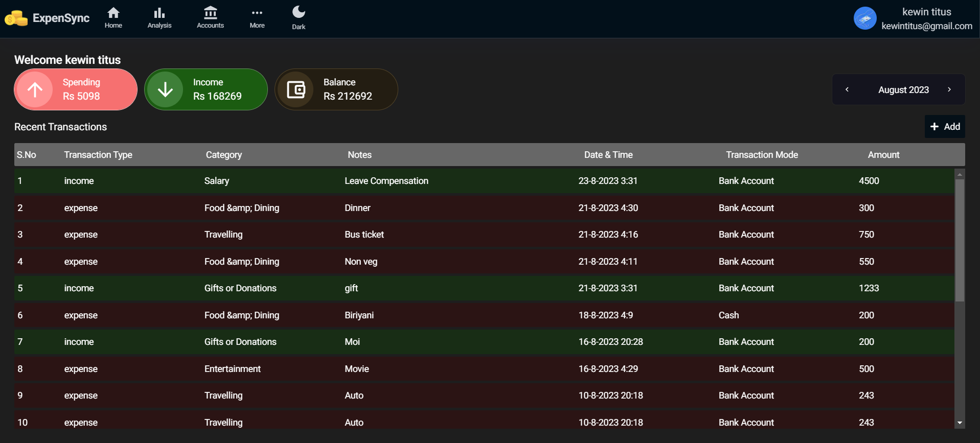Click the amount 1233 cell
The width and height of the screenshot is (980, 443).
[869, 288]
